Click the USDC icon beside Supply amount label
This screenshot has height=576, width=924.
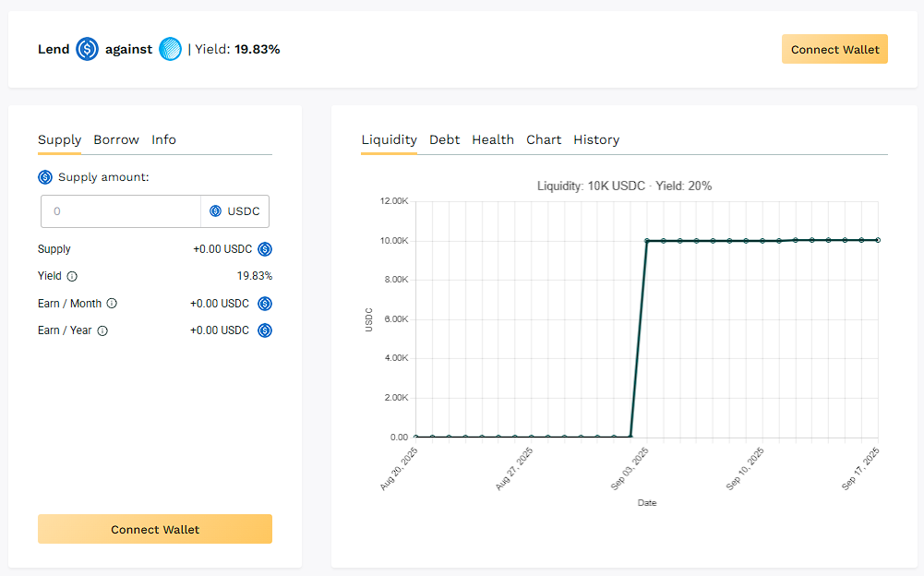coord(45,176)
